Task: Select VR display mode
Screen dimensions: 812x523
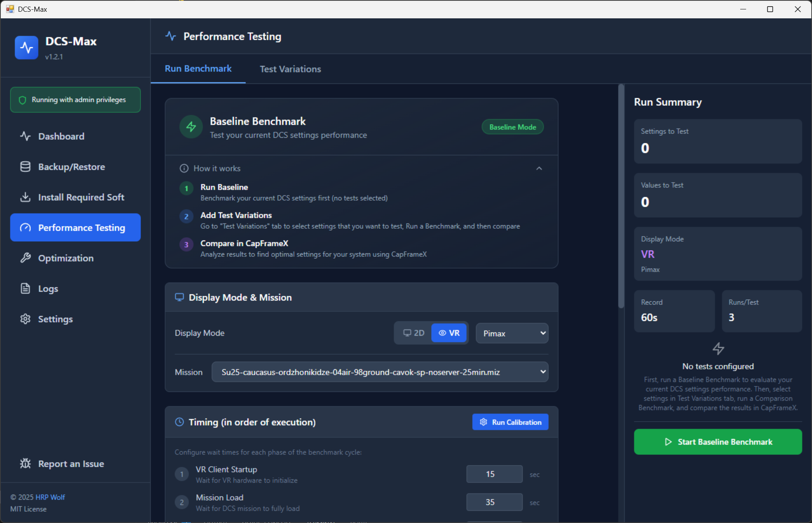Action: click(449, 333)
